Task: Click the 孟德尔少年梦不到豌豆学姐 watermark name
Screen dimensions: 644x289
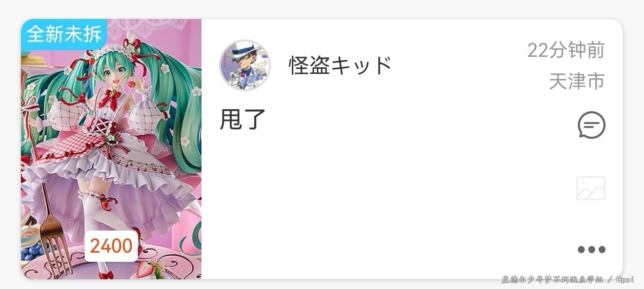Action: click(553, 279)
